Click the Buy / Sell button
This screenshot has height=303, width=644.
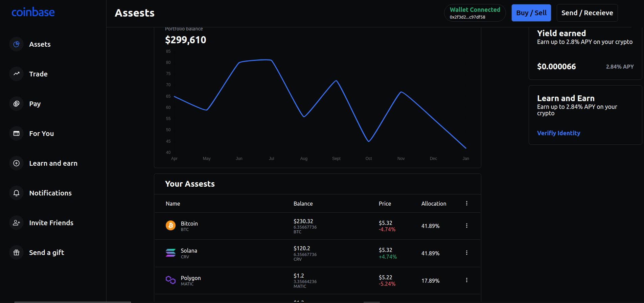click(531, 13)
